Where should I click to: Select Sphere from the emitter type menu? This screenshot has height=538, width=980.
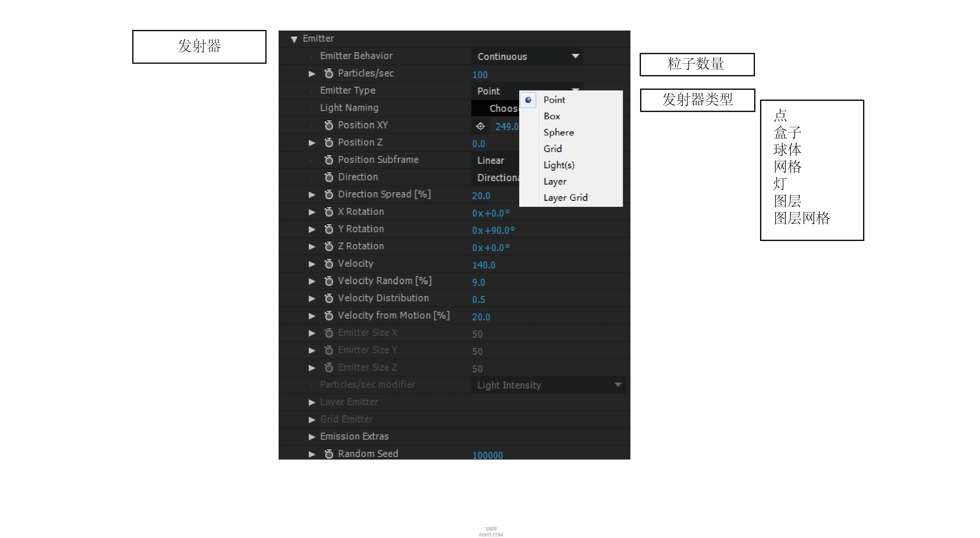point(559,132)
